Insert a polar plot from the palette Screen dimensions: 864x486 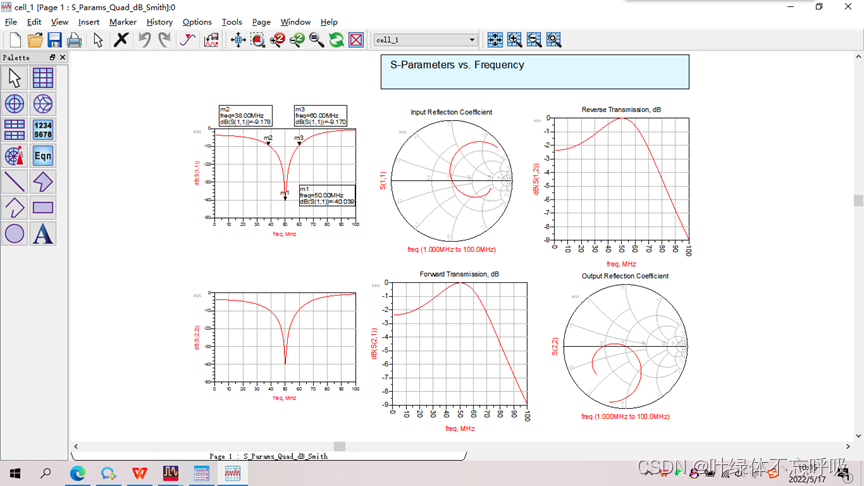tap(14, 104)
